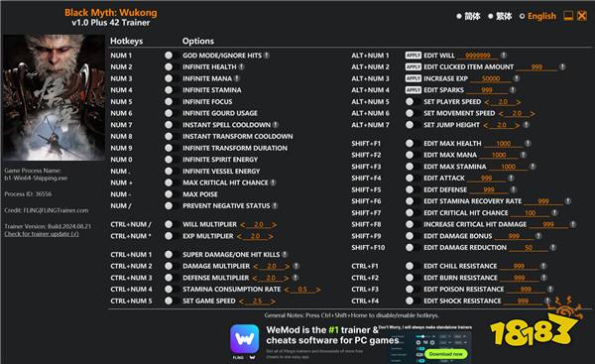The width and height of the screenshot is (595, 364).
Task: Decrease Will Multiplier with left arrow
Action: [x=243, y=225]
